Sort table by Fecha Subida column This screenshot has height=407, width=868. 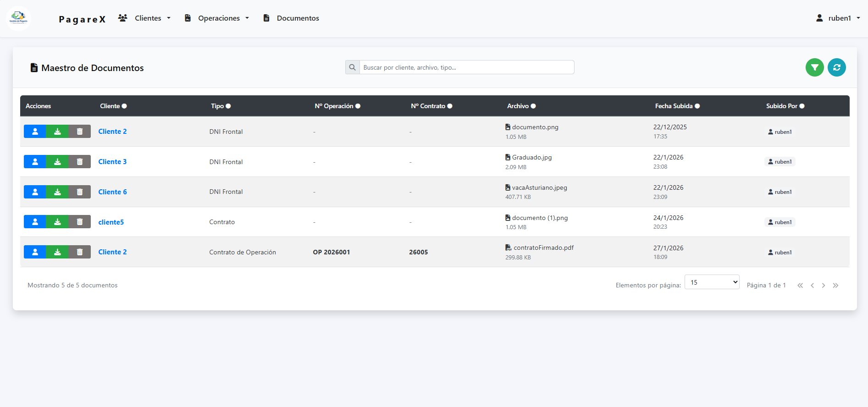click(677, 106)
